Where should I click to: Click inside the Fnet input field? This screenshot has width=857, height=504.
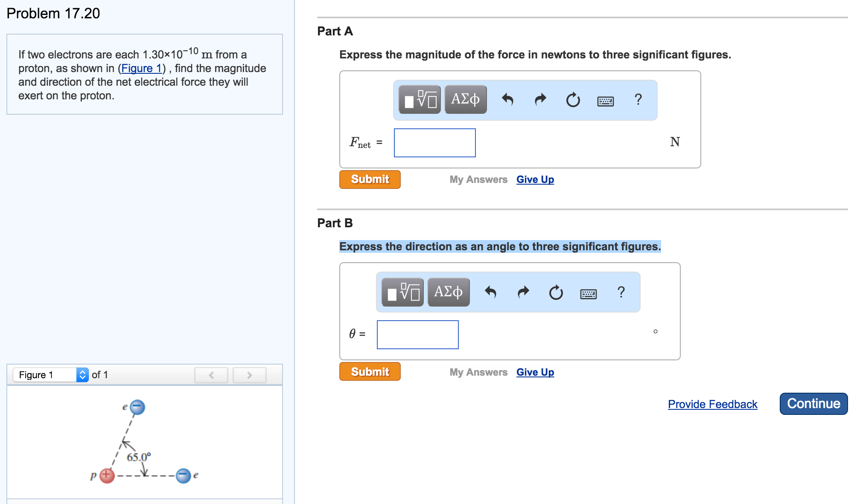coord(434,143)
